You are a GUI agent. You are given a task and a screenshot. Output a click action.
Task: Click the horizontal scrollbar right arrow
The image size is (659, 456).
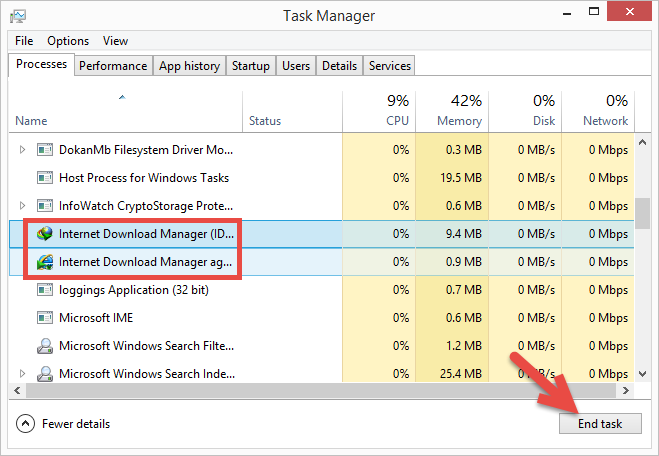click(x=625, y=390)
